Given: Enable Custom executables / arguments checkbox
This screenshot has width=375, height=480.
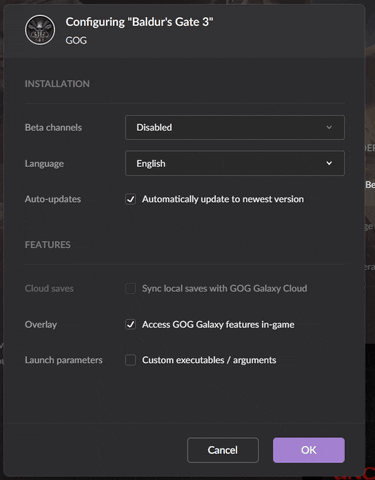Looking at the screenshot, I should (x=130, y=360).
